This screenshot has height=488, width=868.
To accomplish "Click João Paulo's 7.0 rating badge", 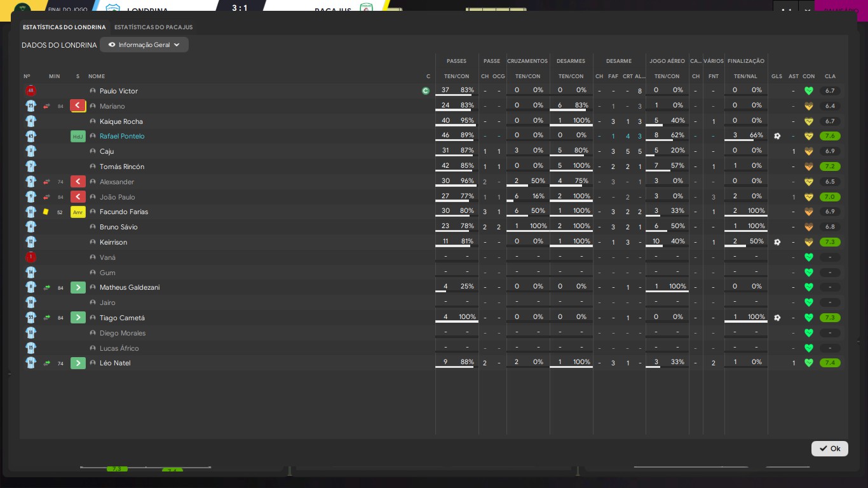I will 830,197.
